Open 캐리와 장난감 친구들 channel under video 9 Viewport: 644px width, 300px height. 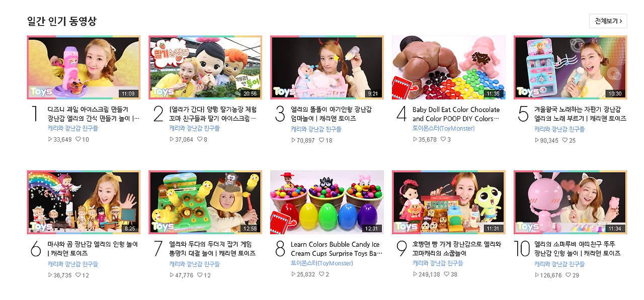click(438, 263)
